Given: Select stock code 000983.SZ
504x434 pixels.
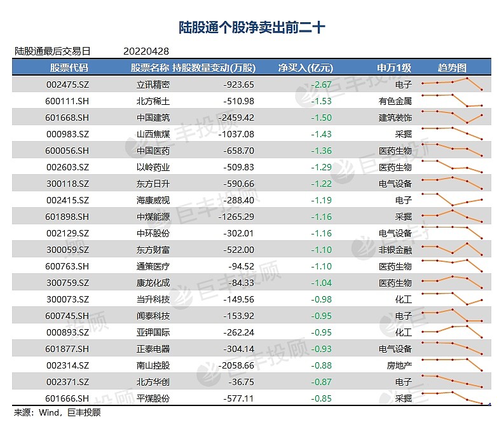Looking at the screenshot, I should coord(67,134).
